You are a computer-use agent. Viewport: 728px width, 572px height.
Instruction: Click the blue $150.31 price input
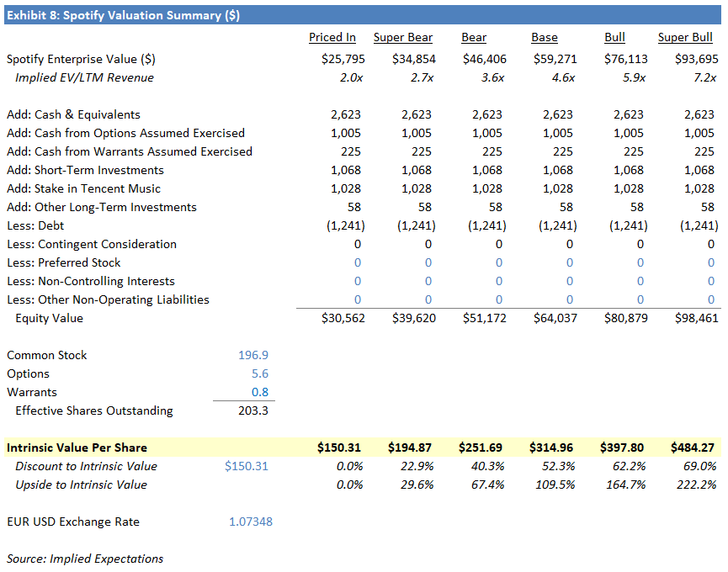(x=247, y=466)
